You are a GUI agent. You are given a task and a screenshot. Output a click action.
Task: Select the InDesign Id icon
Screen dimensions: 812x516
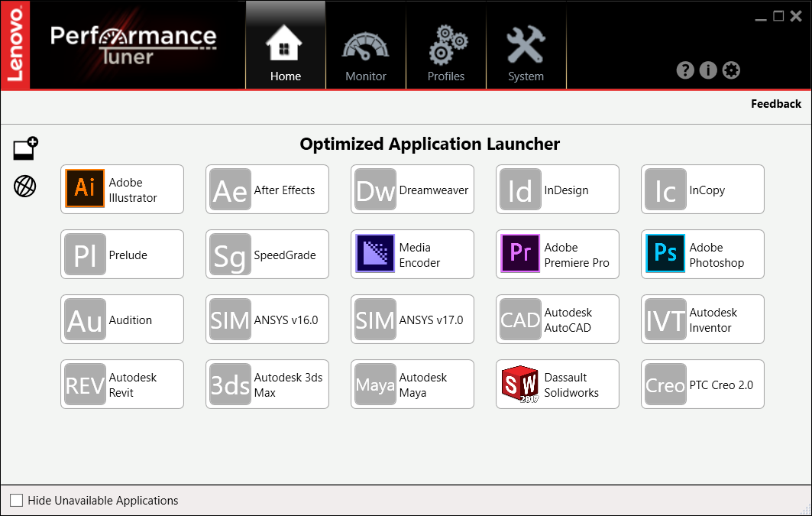coord(520,189)
